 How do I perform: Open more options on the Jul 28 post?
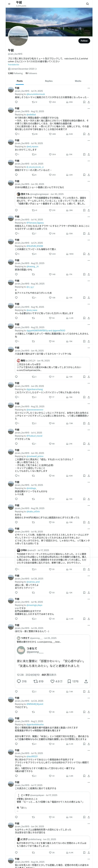click(x=89, y=576)
